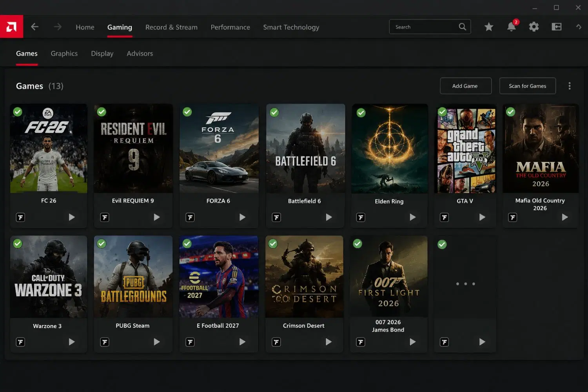588x392 pixels.
Task: Open 007 2026 James Bond F icon
Action: pyautogui.click(x=361, y=342)
